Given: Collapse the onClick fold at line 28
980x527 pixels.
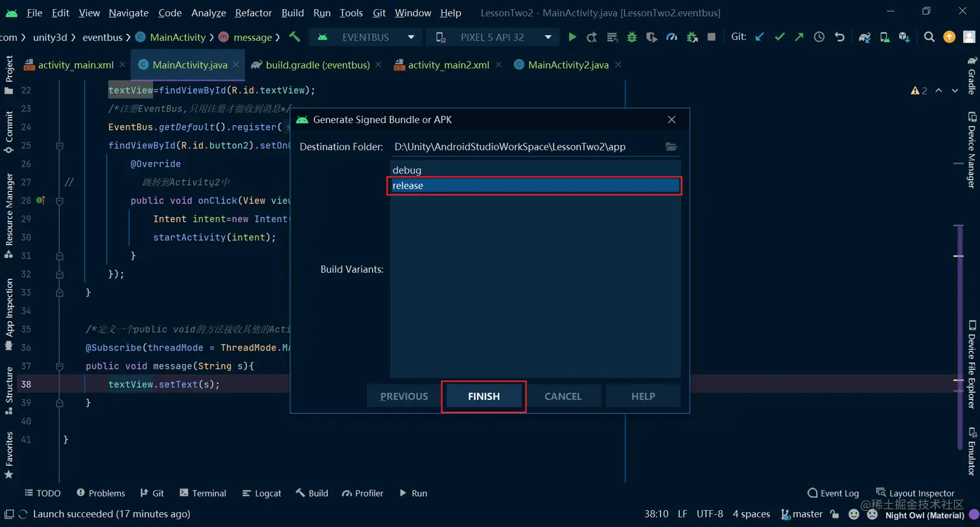Looking at the screenshot, I should [x=60, y=201].
